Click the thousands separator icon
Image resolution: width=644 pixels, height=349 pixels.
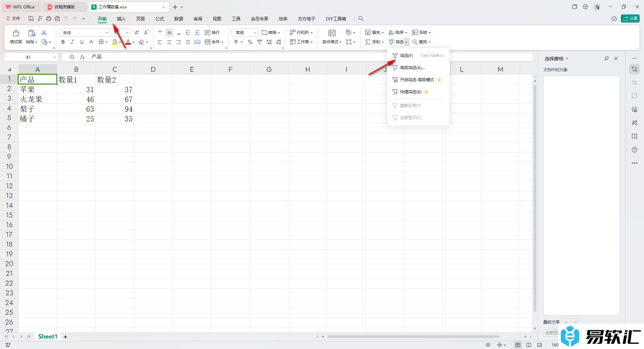[259, 42]
